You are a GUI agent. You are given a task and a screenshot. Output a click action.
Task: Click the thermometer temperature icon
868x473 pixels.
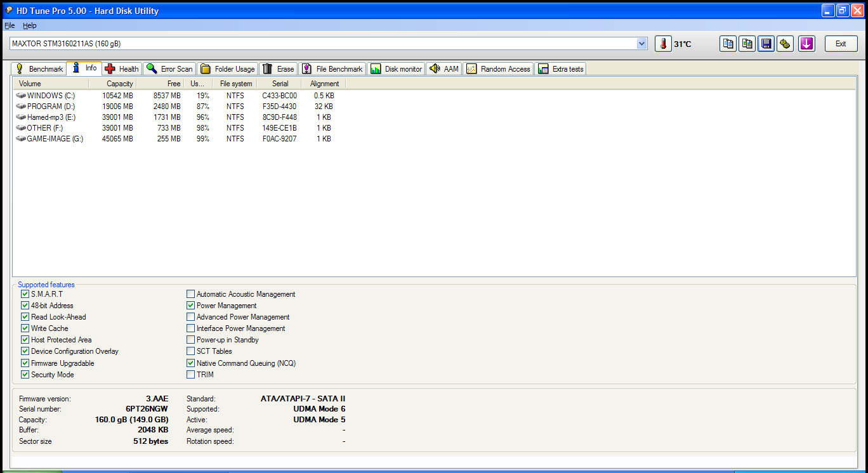pos(663,44)
